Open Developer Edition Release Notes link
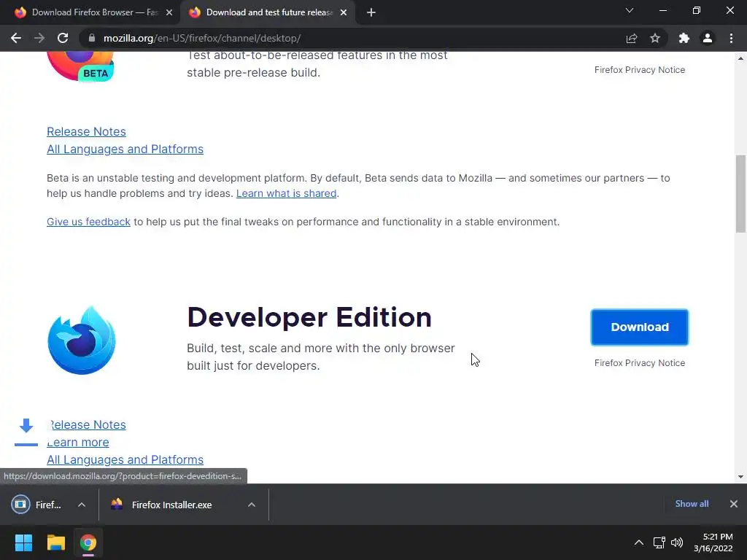The image size is (747, 560). click(88, 425)
